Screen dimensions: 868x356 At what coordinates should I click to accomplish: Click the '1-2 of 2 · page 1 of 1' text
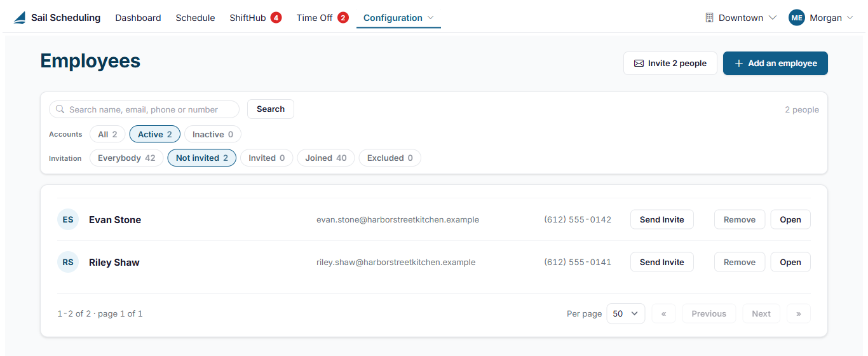pyautogui.click(x=100, y=313)
